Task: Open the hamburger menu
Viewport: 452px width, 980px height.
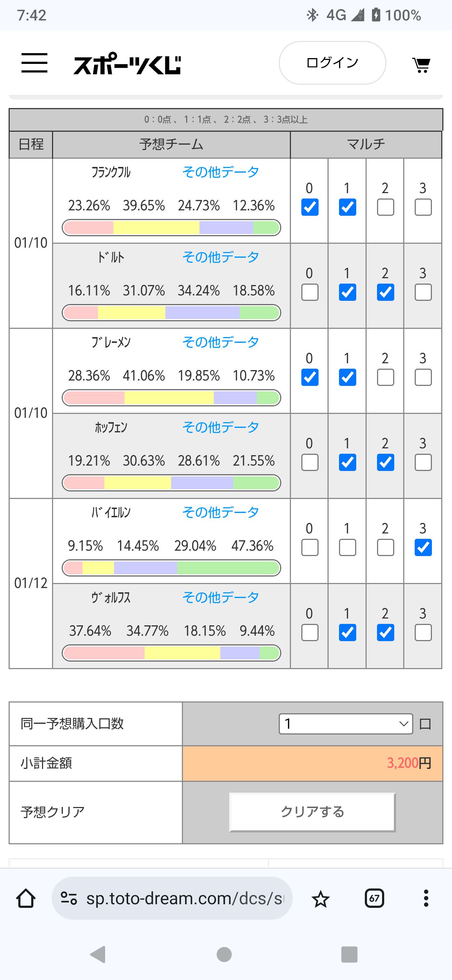Action: click(x=34, y=63)
